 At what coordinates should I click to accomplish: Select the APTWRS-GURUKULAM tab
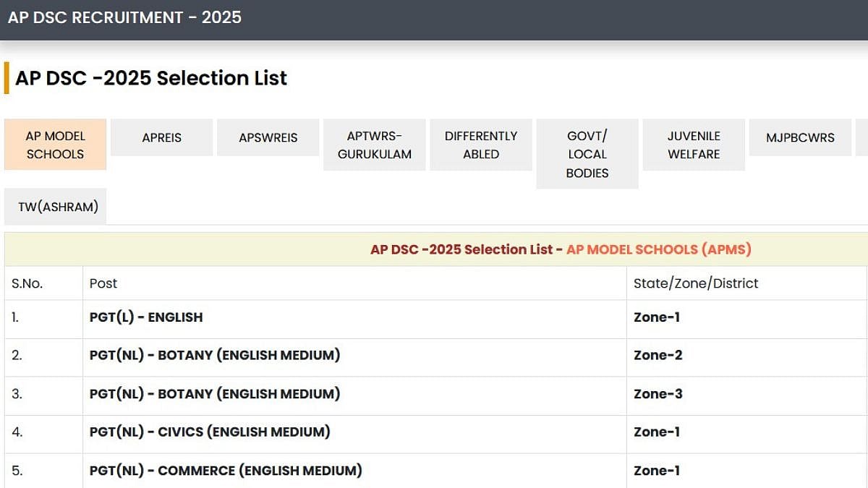pos(375,145)
